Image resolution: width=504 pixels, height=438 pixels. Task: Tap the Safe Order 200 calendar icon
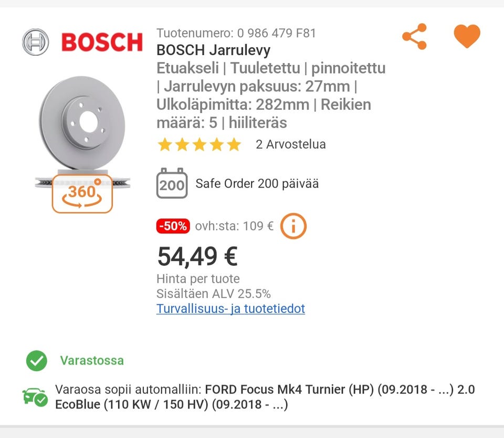tap(172, 183)
